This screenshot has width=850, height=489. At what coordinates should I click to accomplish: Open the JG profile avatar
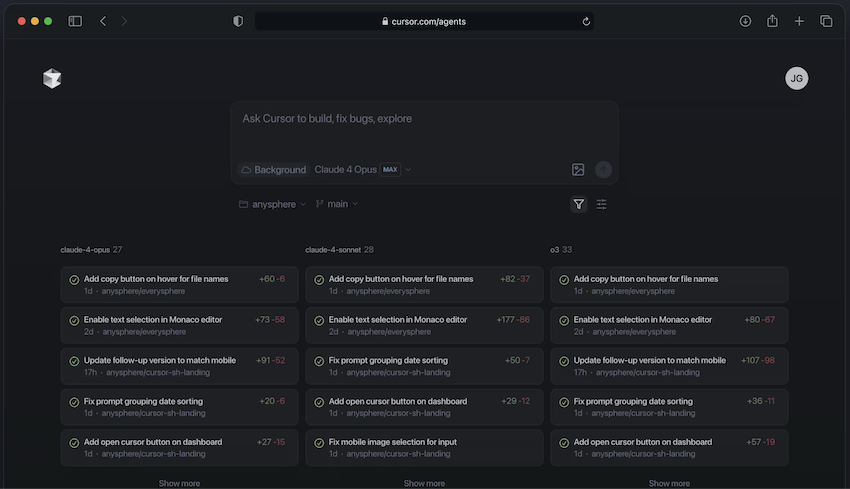[796, 79]
